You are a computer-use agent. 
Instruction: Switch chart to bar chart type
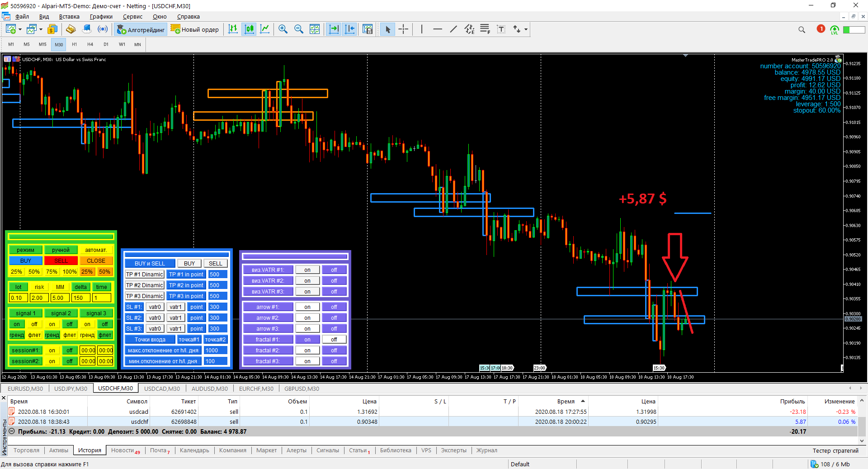coord(233,29)
